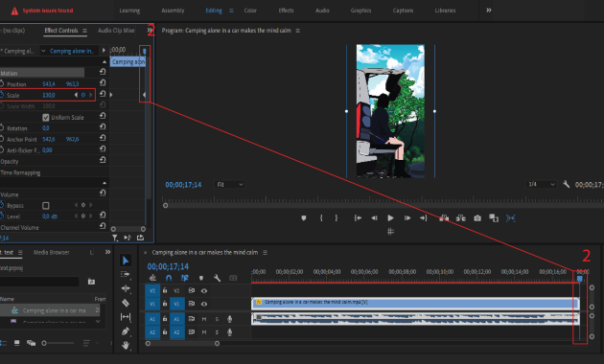This screenshot has width=604, height=364.
Task: Reset the Rotation parameter
Action: tap(103, 126)
